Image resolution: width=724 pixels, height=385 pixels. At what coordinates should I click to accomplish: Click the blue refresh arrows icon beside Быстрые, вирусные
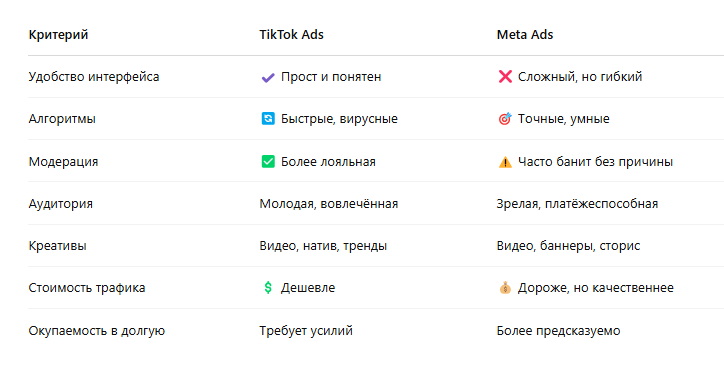pos(268,119)
